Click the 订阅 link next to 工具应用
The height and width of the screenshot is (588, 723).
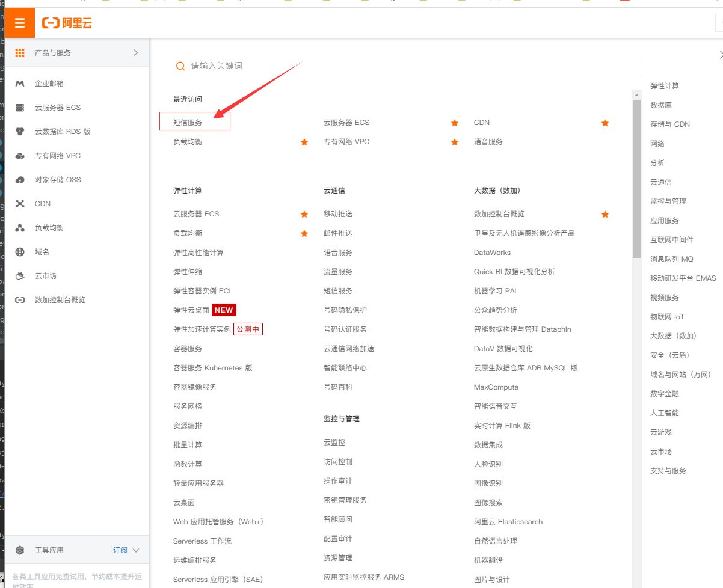click(120, 550)
